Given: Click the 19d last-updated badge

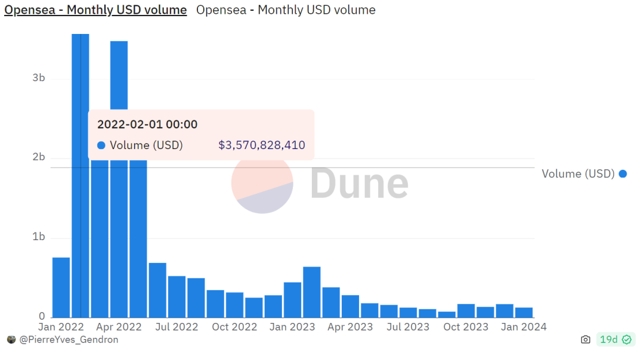Looking at the screenshot, I should point(609,340).
